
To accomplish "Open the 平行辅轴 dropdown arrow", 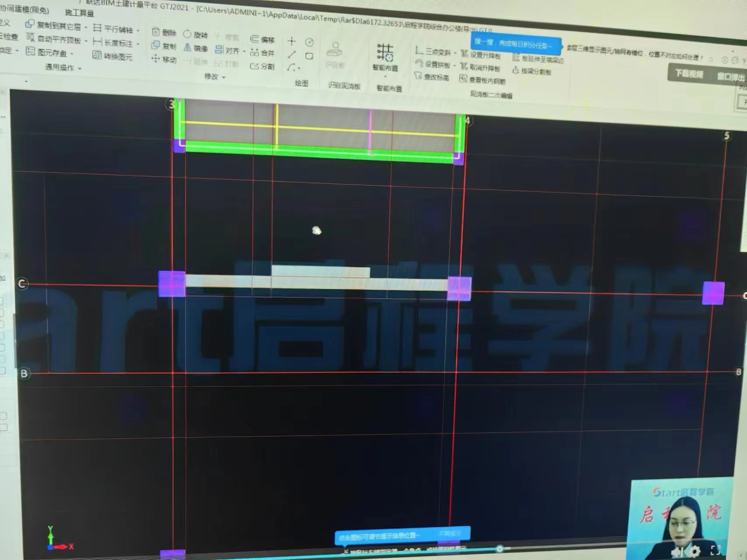I will 138,31.
